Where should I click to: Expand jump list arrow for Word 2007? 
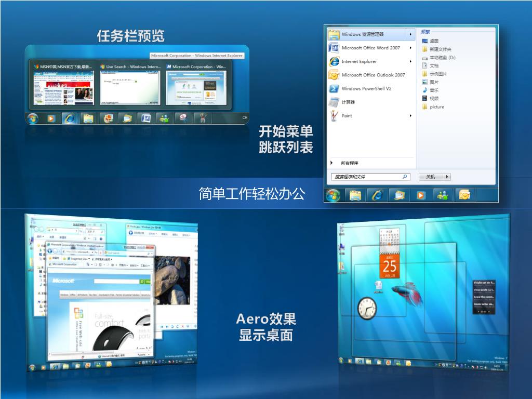[410, 48]
